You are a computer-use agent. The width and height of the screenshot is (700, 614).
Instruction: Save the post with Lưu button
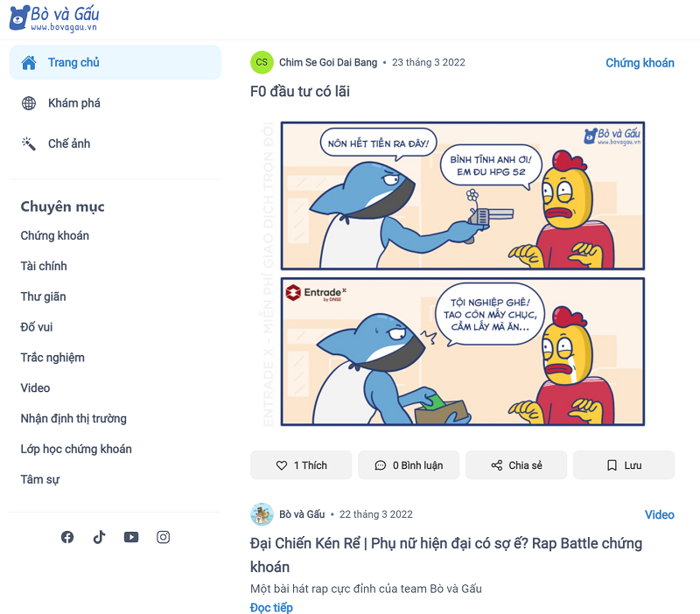coord(624,465)
